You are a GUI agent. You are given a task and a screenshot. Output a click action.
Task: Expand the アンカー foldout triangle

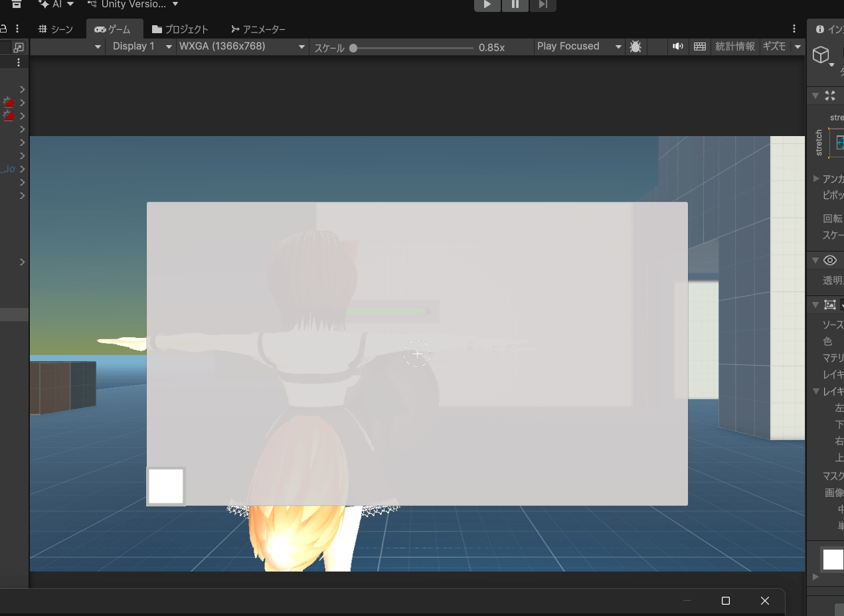tap(816, 179)
